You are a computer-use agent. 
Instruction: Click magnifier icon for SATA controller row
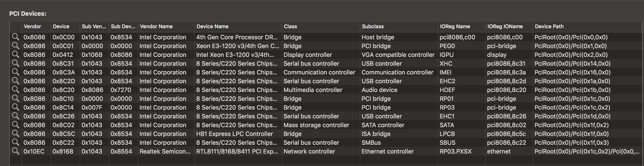[15, 125]
